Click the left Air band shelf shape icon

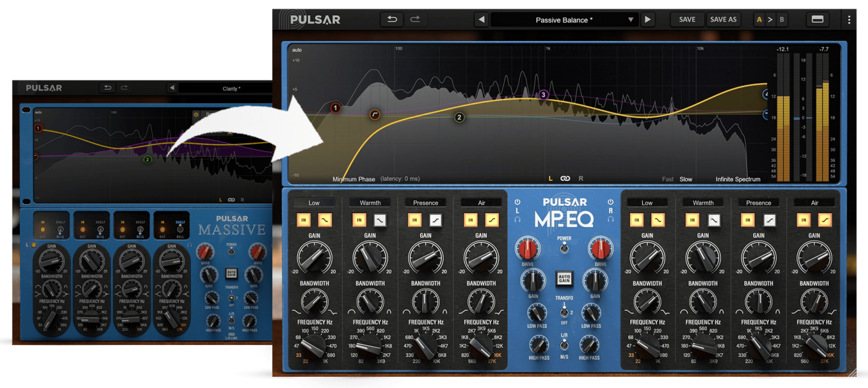pos(491,220)
